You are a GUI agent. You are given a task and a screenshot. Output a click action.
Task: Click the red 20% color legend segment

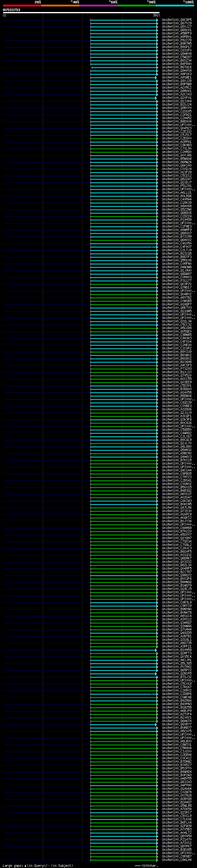tap(22, 6)
